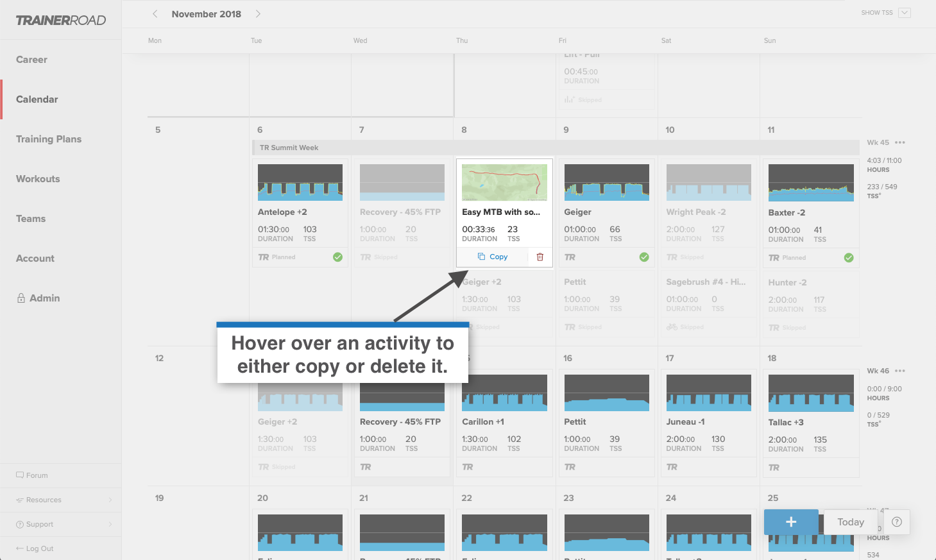Click TR icon on Geiger card day 9

pos(570,257)
